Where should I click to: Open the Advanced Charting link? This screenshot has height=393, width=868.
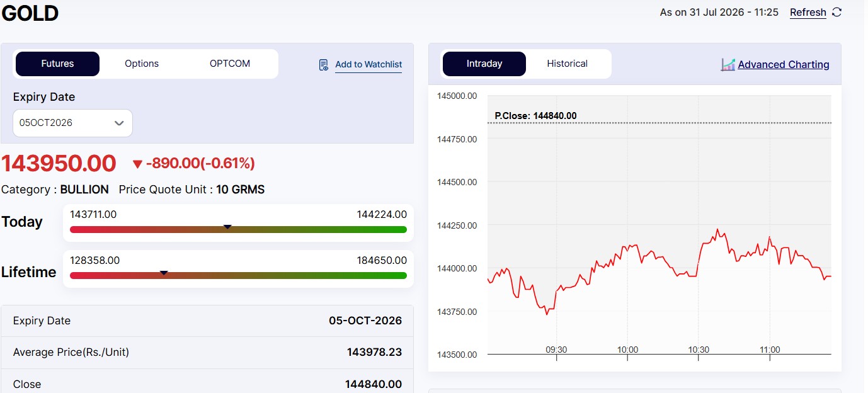(784, 64)
